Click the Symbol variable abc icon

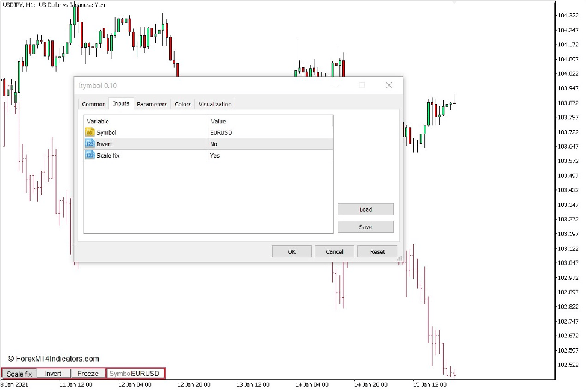[90, 132]
